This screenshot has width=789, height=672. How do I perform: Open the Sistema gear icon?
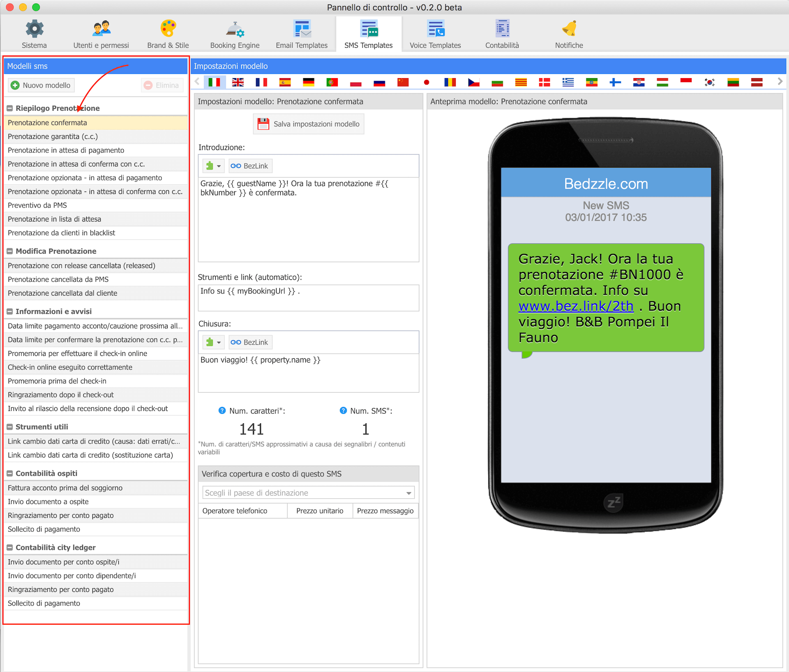click(35, 29)
